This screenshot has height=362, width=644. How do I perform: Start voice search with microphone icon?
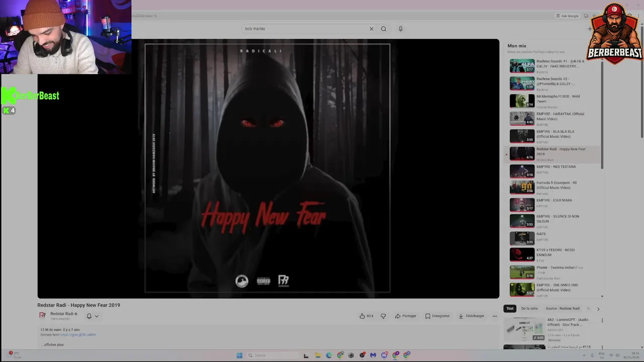click(400, 29)
